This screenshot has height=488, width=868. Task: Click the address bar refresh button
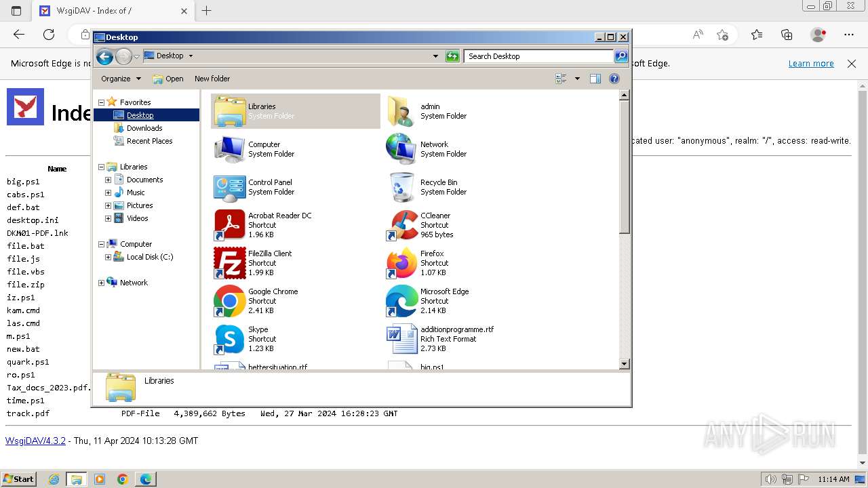click(452, 56)
